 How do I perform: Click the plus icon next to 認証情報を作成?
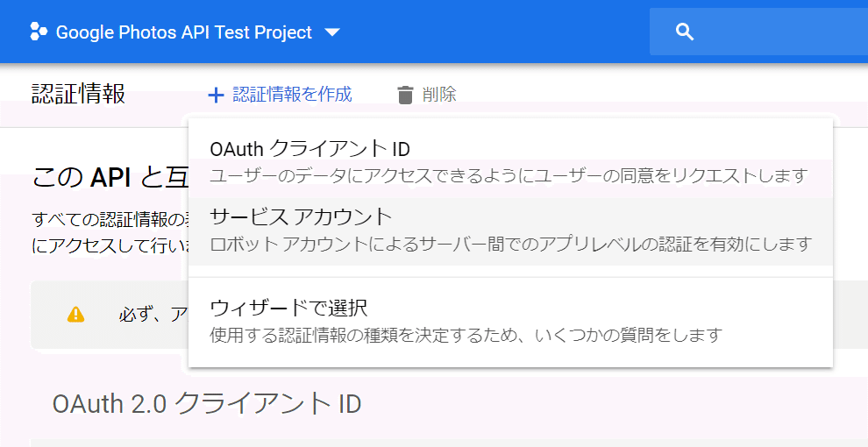216,96
